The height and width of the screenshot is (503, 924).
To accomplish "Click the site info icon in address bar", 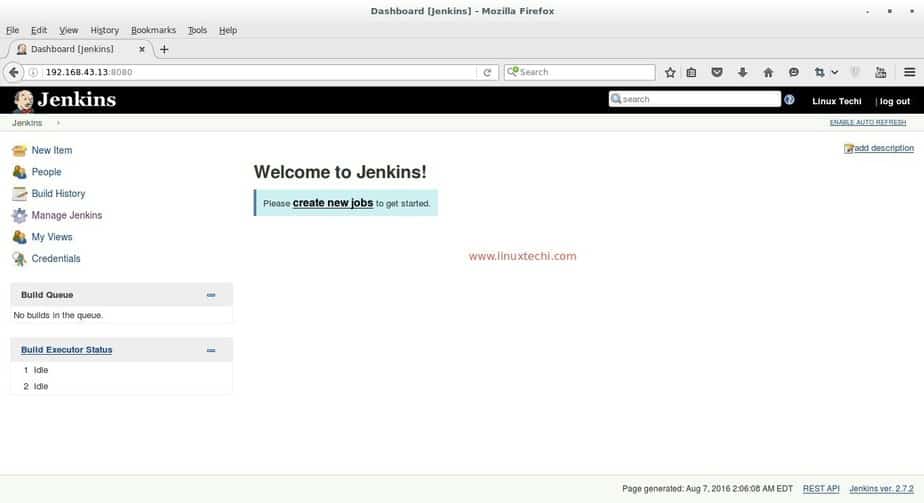I will pos(33,72).
